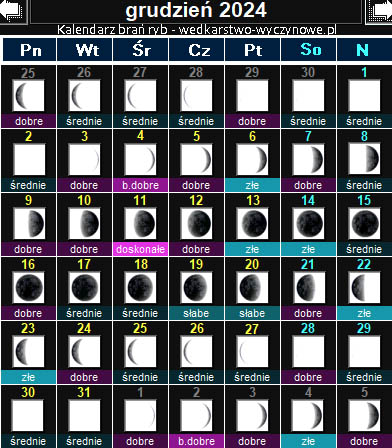Click the dobre rating on December 21

click(308, 313)
